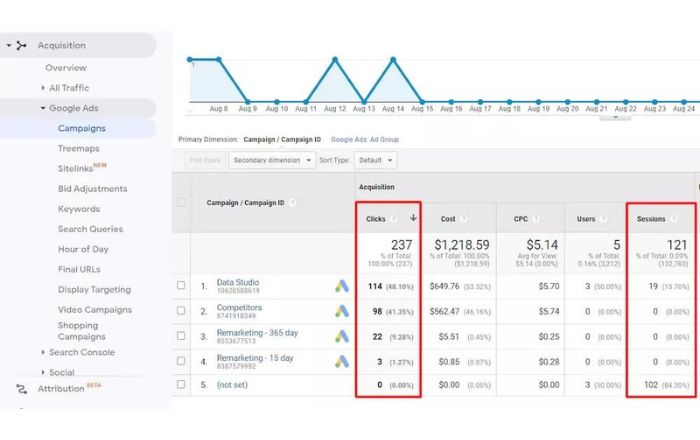Click the Aug 12 data point on chart
The height and width of the screenshot is (440, 700).
tap(335, 59)
